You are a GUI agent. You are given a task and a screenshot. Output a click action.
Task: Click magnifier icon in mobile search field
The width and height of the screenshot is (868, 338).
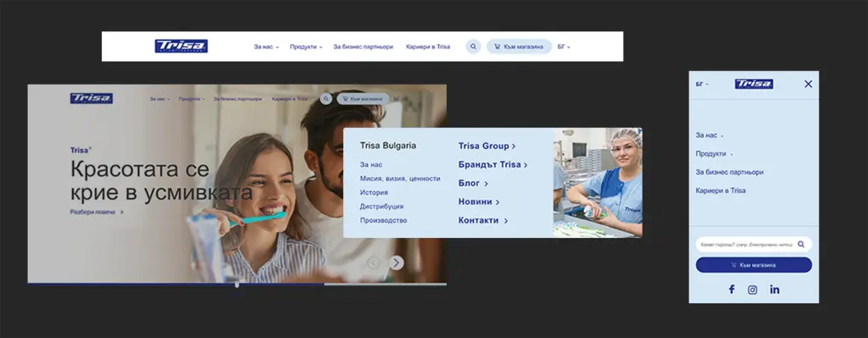point(801,244)
